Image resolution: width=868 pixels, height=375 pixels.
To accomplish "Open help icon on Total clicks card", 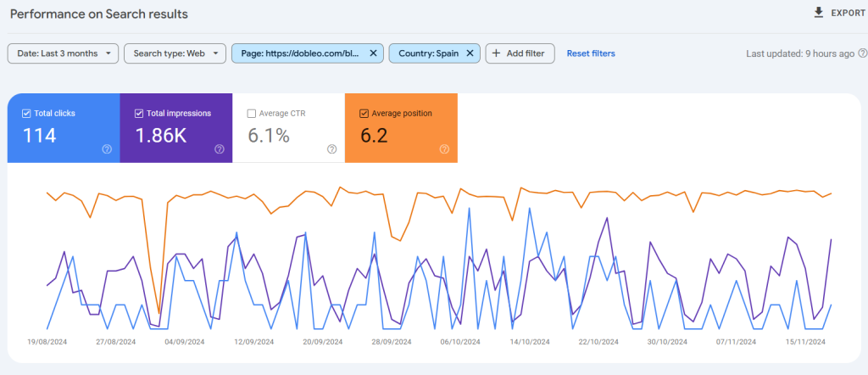I will 107,149.
